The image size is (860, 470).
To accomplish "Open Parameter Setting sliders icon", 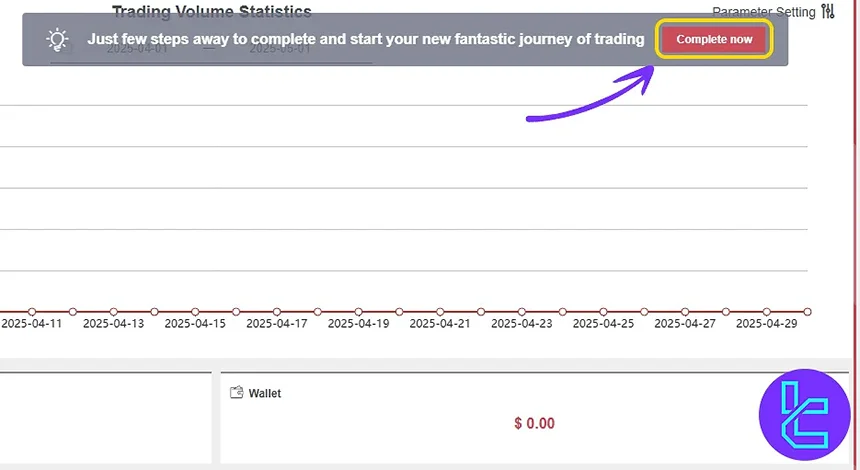I will [827, 11].
